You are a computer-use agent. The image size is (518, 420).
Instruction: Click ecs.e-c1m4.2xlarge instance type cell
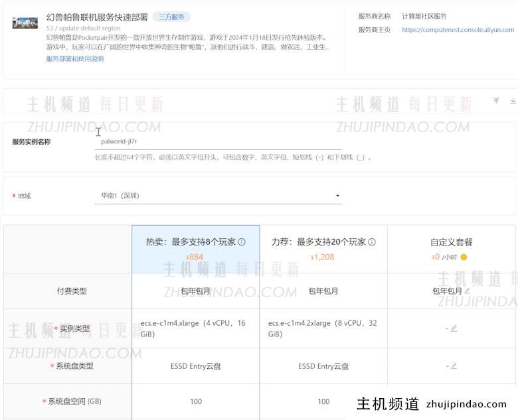[x=323, y=328]
